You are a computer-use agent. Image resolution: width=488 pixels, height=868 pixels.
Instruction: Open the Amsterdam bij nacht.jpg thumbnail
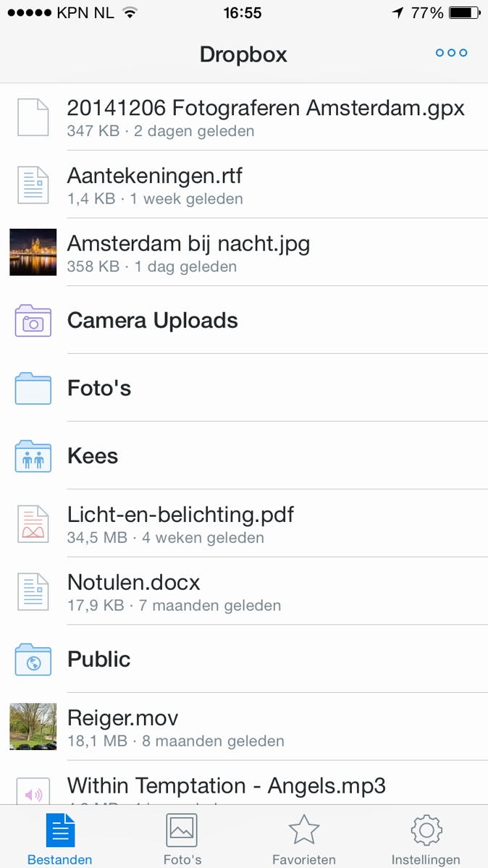33,252
